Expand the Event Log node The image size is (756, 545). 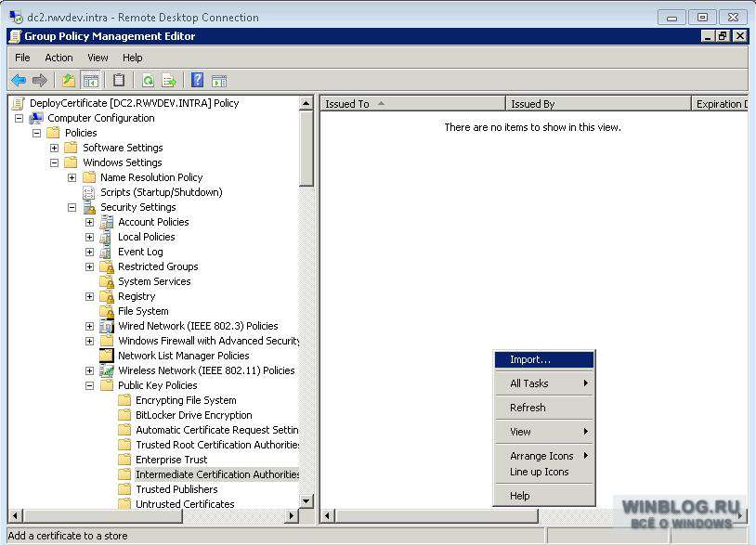(x=90, y=252)
